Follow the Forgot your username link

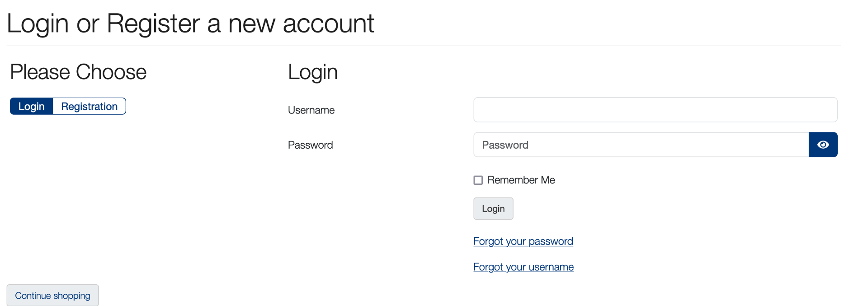[524, 267]
